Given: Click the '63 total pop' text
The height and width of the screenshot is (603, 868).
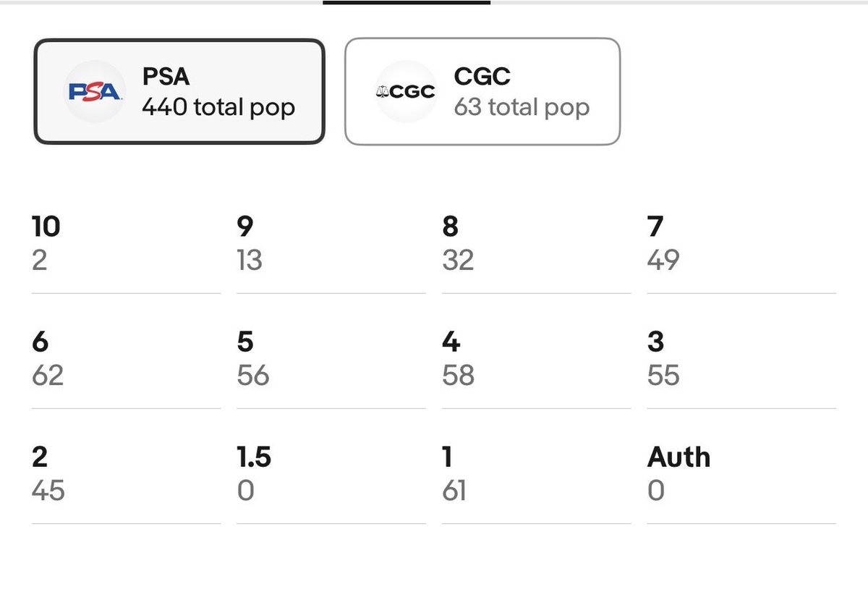Looking at the screenshot, I should point(522,108).
